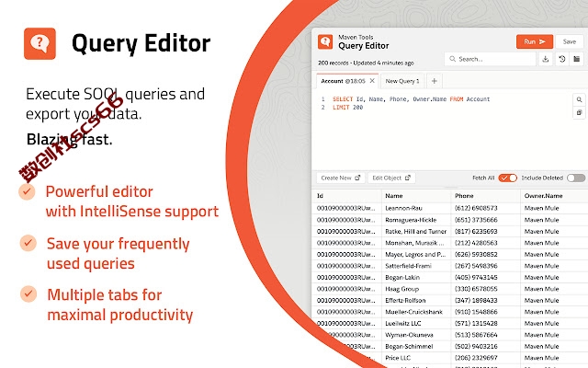Click Maven Mule in the Bogan-Lakin row
The image size is (588, 368).
coord(541,278)
